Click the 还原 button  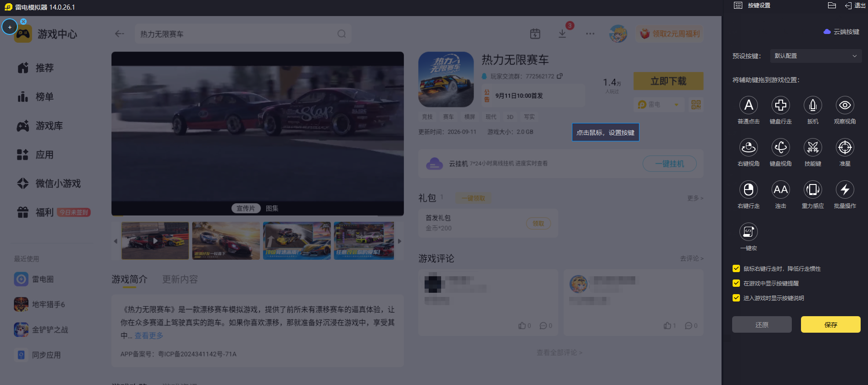click(762, 324)
